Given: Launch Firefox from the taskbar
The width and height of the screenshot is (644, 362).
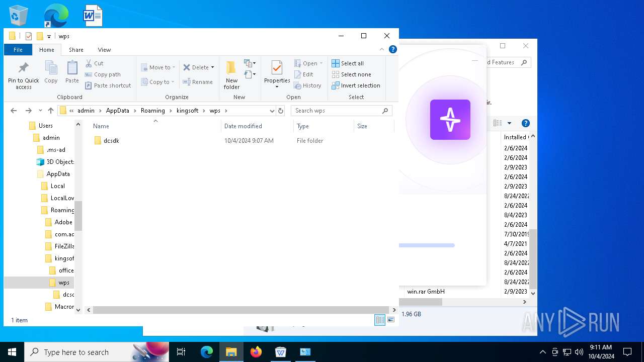Looking at the screenshot, I should click(256, 352).
